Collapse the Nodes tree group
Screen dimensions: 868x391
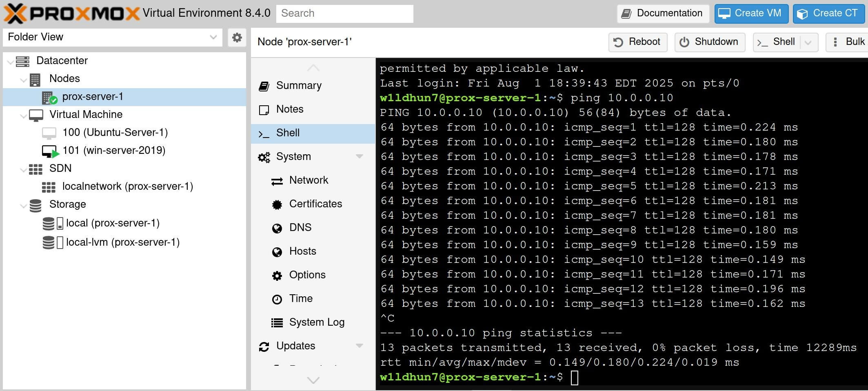click(x=23, y=79)
